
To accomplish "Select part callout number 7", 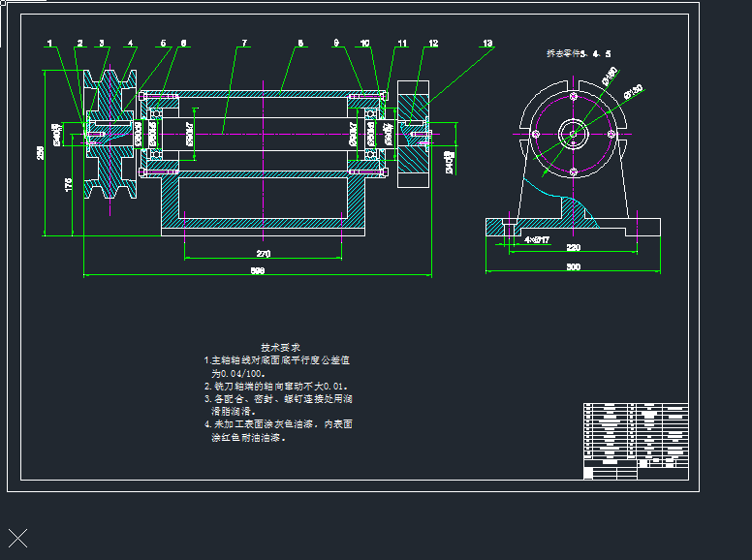I will pyautogui.click(x=244, y=44).
